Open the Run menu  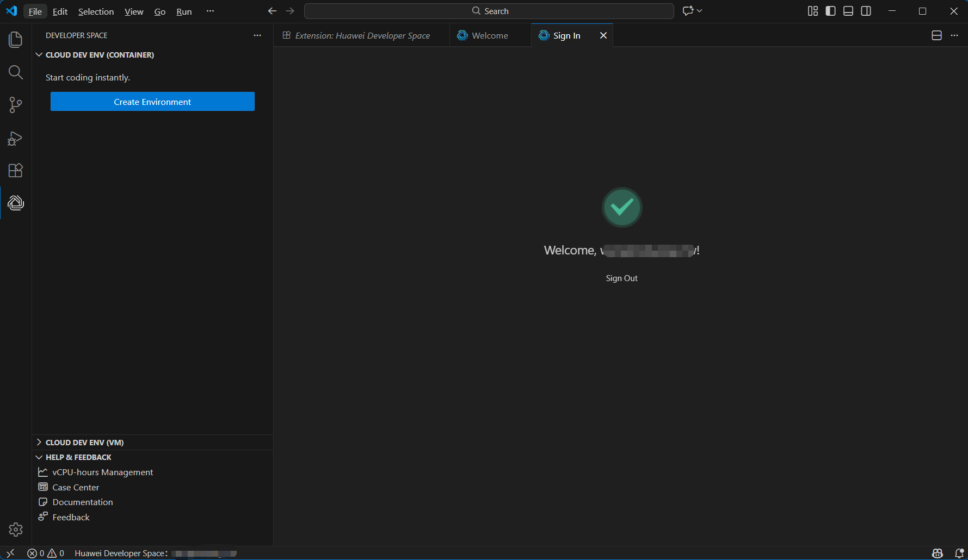pyautogui.click(x=184, y=11)
